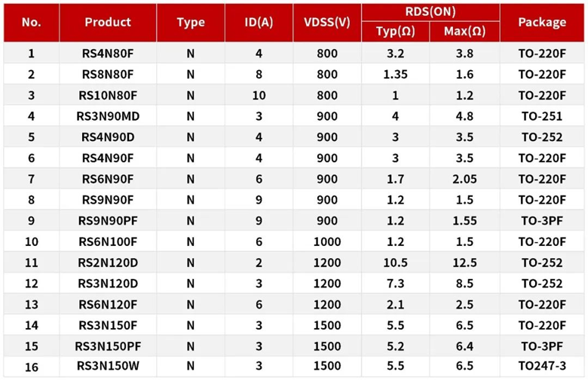Select the 1000 VDSS value cell

326,242
